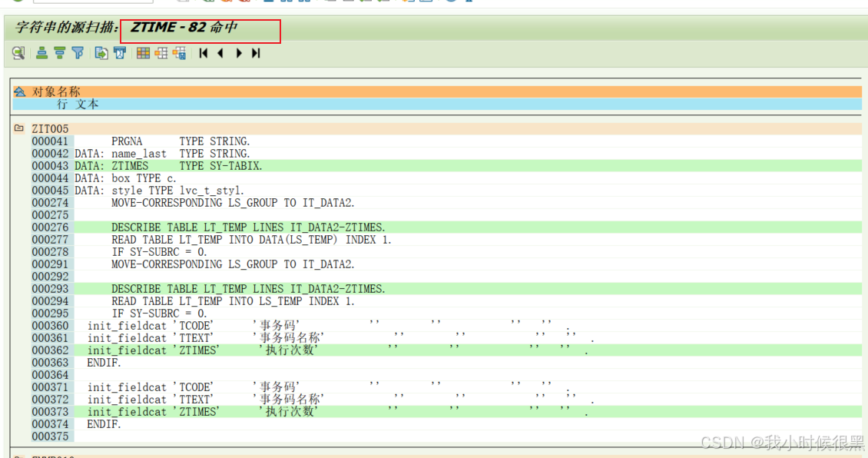This screenshot has width=868, height=458.
Task: Click the collapse icon beside 对象名称
Action: click(19, 91)
